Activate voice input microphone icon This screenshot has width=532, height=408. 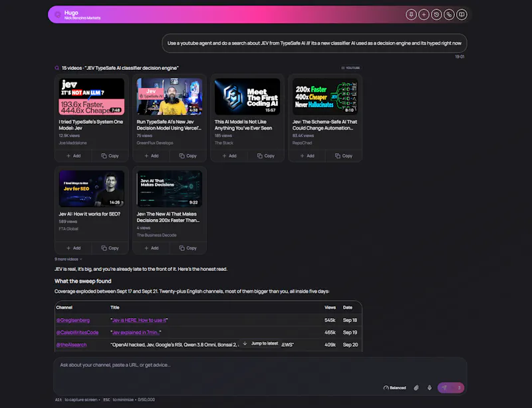pyautogui.click(x=429, y=387)
